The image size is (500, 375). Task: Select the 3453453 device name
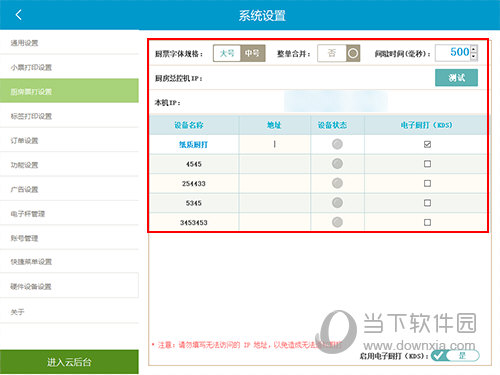coord(193,222)
